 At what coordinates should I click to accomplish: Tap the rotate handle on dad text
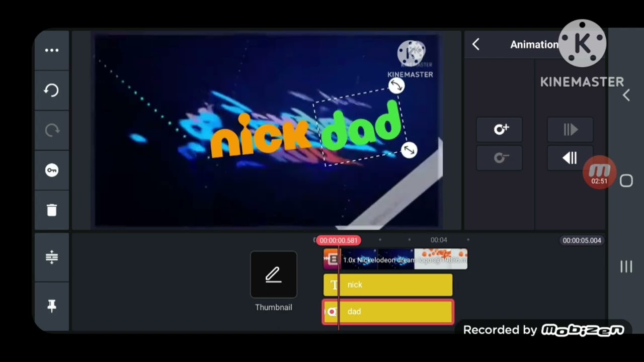[x=396, y=86]
